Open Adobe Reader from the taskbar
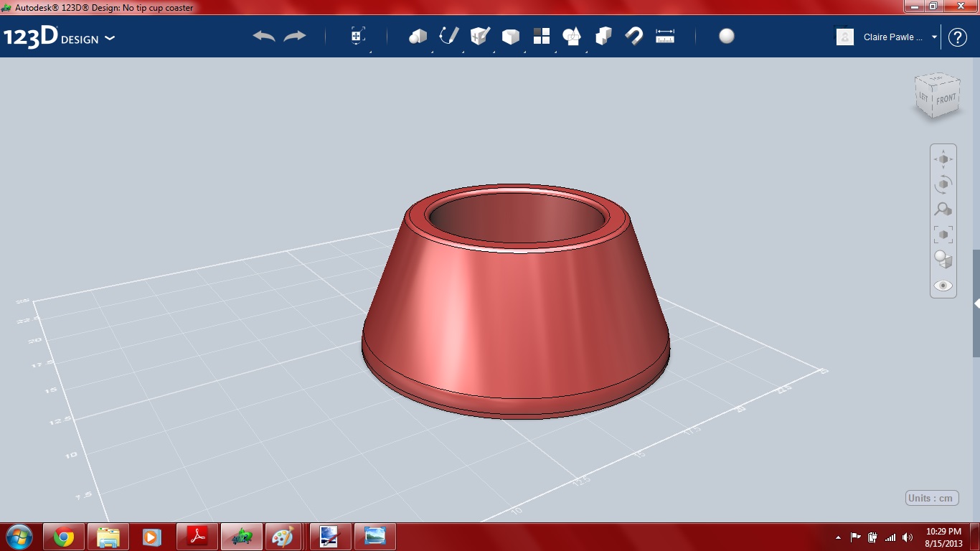 click(x=197, y=537)
